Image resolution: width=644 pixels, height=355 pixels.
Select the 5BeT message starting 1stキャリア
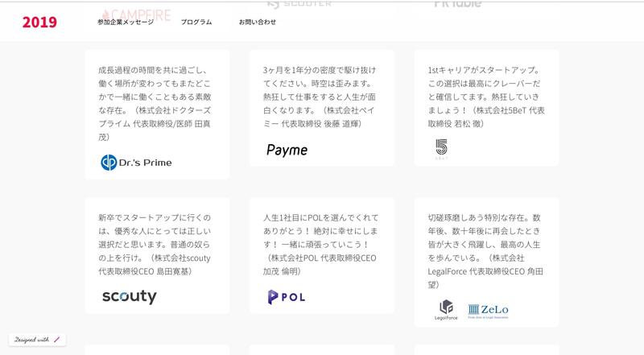click(x=486, y=97)
